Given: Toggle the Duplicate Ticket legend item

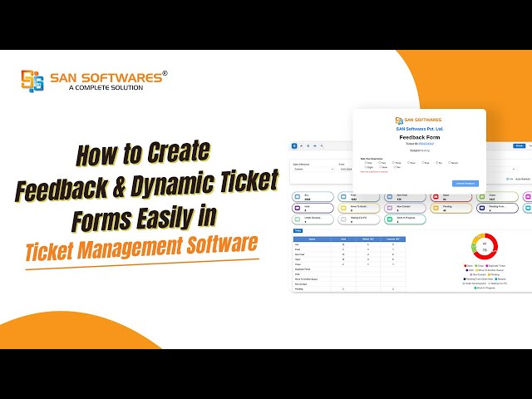Looking at the screenshot, I should 495,266.
